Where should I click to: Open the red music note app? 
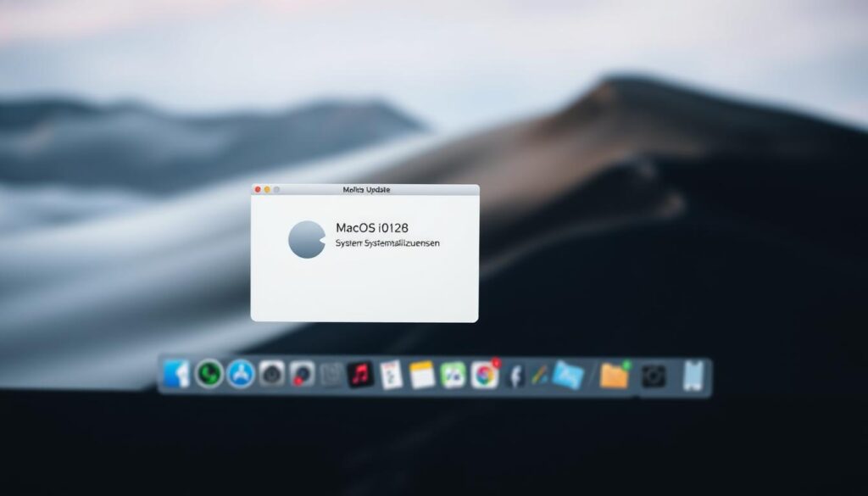(x=360, y=375)
